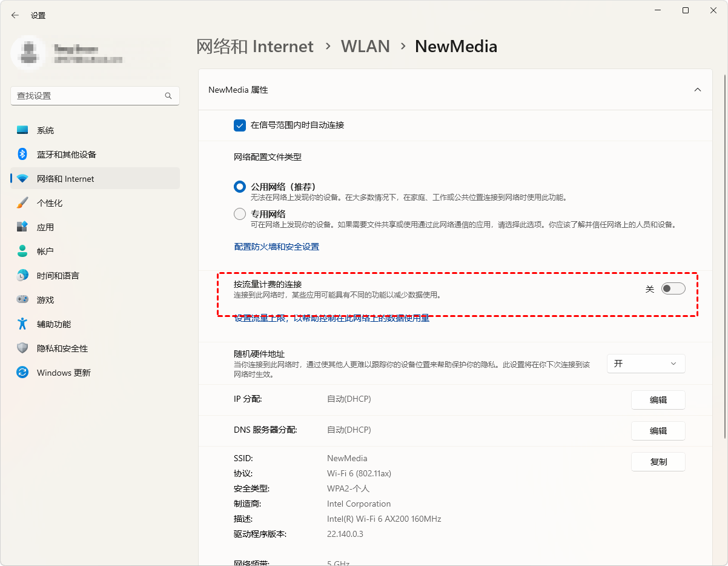Click 编辑 button for IP 分配
728x566 pixels.
coord(658,400)
